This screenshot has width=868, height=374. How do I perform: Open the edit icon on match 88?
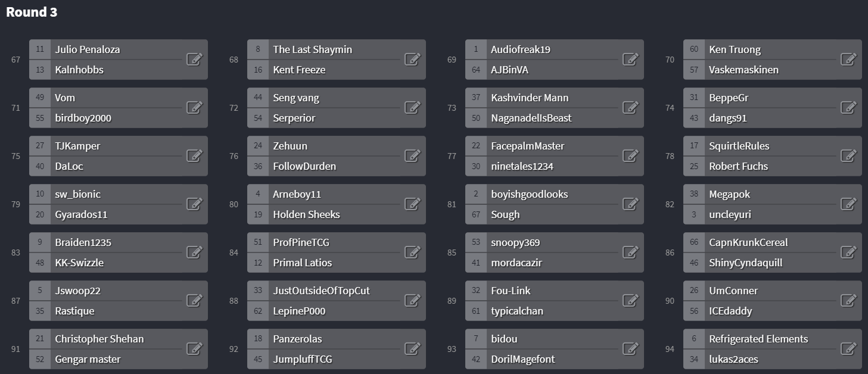pos(412,300)
